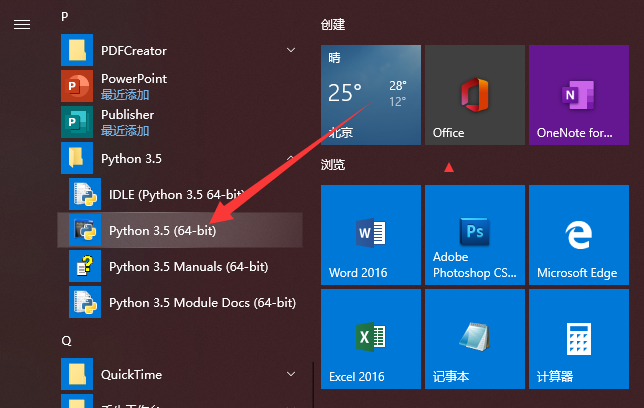The image size is (644, 408).
Task: Click the Python 3.5 Module Docs (64-bit) label
Action: point(202,303)
